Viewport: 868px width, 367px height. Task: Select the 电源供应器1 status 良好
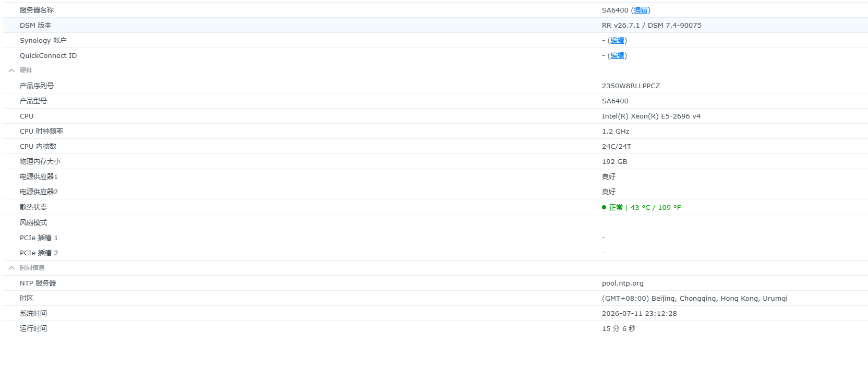[x=609, y=176]
